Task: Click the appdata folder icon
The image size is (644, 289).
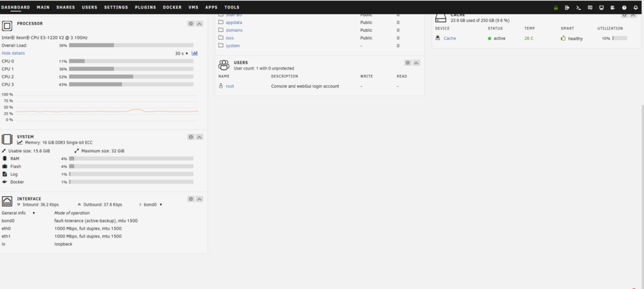Action: (x=221, y=22)
